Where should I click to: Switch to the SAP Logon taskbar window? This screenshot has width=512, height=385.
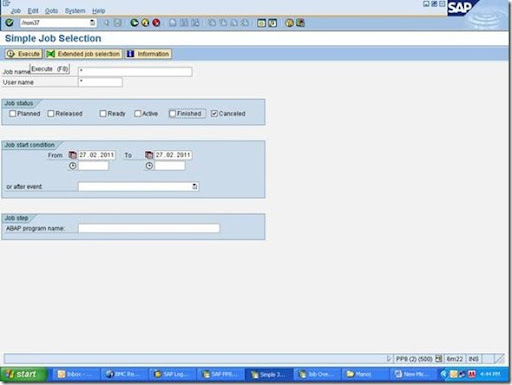coord(172,374)
